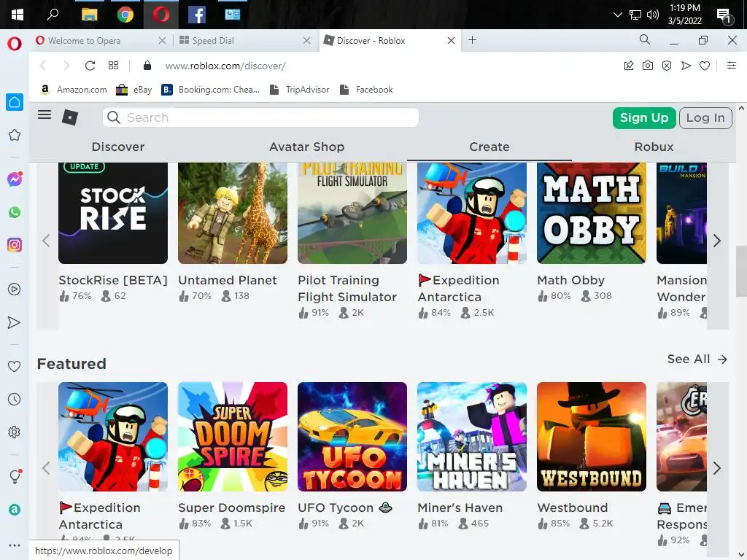Image resolution: width=747 pixels, height=560 pixels.
Task: Switch to Welcome to Opera tab
Action: 101,41
